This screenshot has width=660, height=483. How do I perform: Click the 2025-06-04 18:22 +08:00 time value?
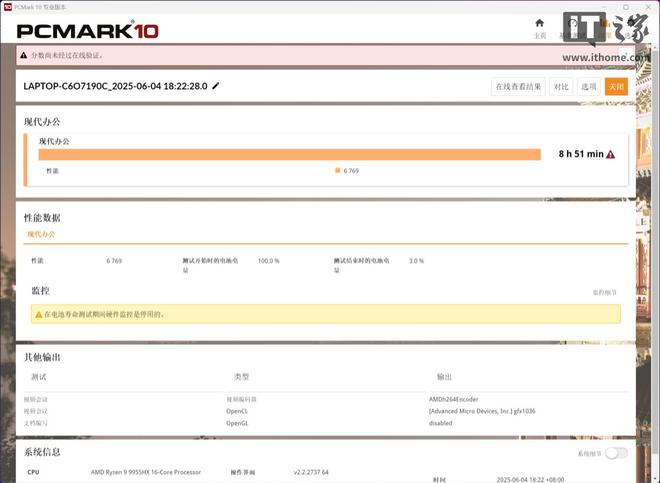pyautogui.click(x=530, y=480)
